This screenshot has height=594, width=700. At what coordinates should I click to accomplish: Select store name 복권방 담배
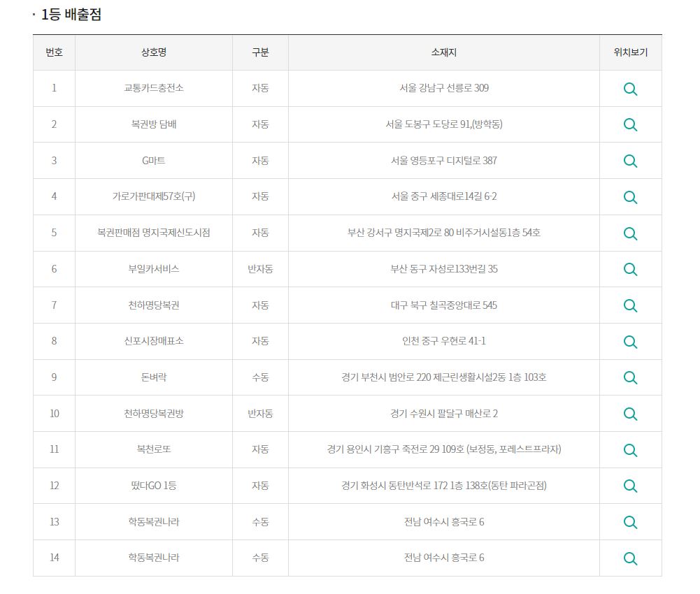pyautogui.click(x=154, y=124)
